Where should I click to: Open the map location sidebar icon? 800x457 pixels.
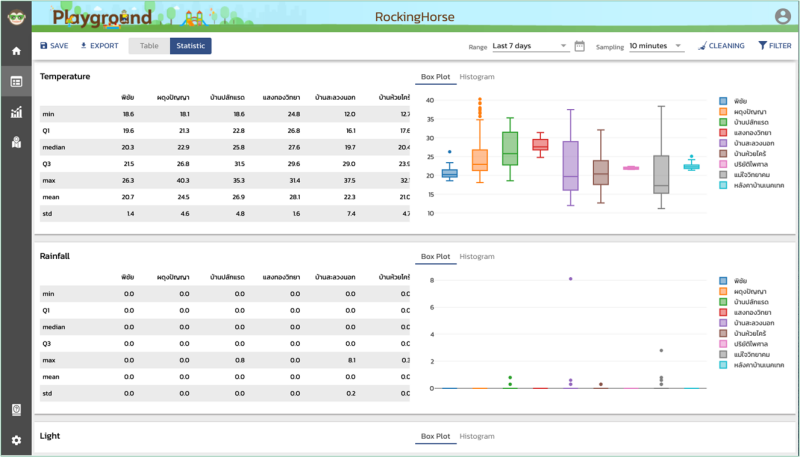coord(16,144)
